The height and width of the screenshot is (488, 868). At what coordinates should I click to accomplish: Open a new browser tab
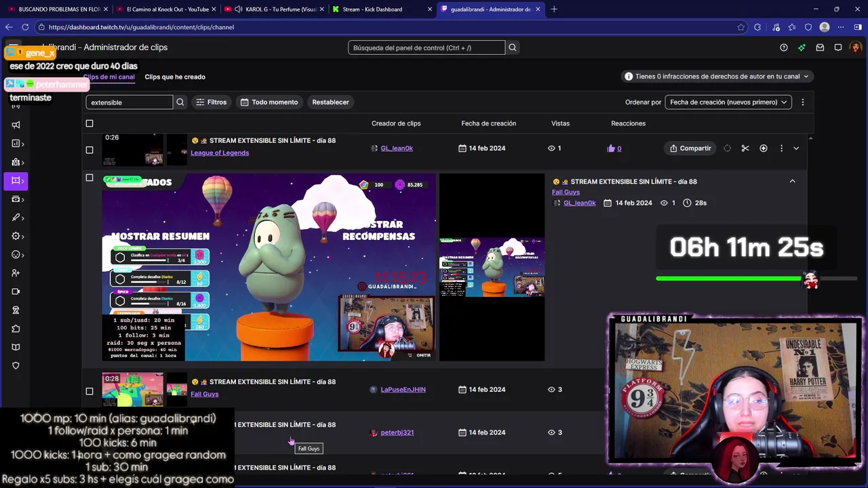click(x=554, y=9)
